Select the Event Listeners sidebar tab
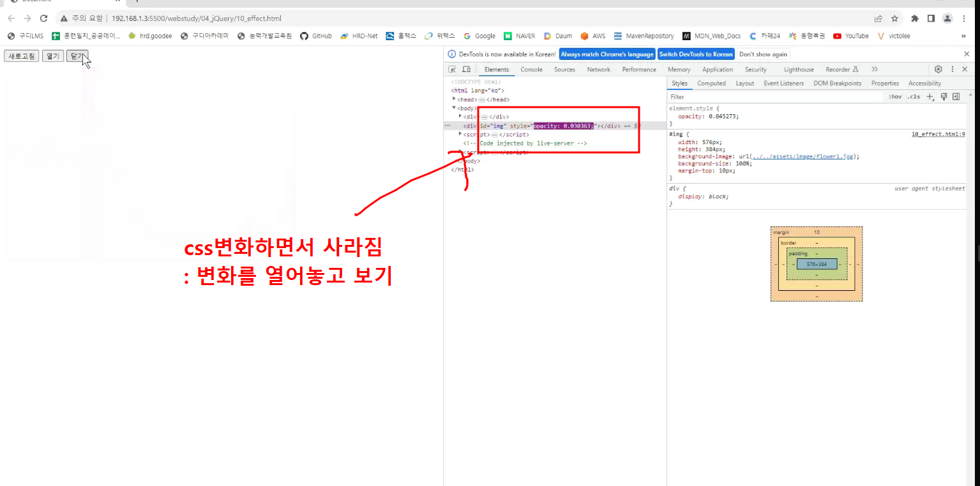 783,84
